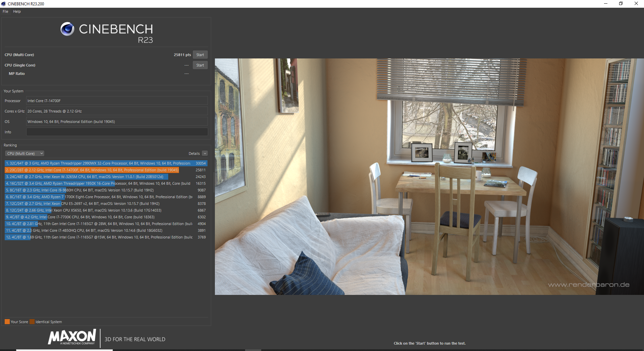Start the CPU Multi Core test
644x351 pixels.
[200, 55]
